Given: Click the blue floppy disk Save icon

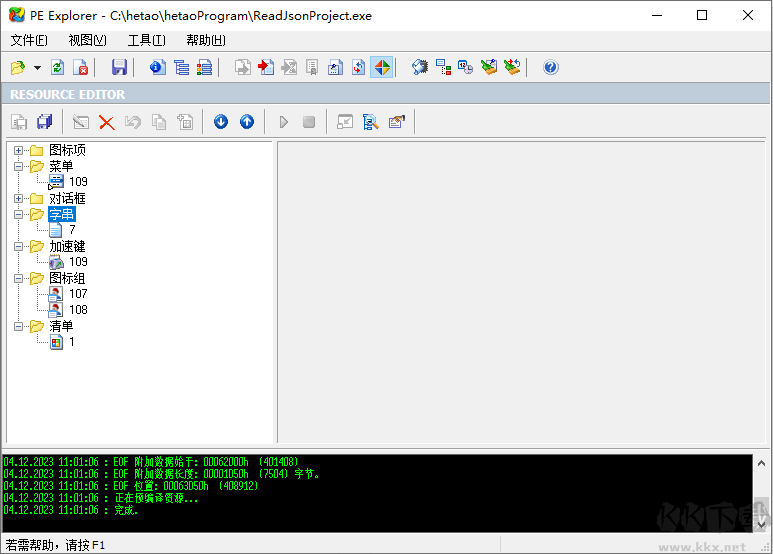Looking at the screenshot, I should pyautogui.click(x=119, y=67).
